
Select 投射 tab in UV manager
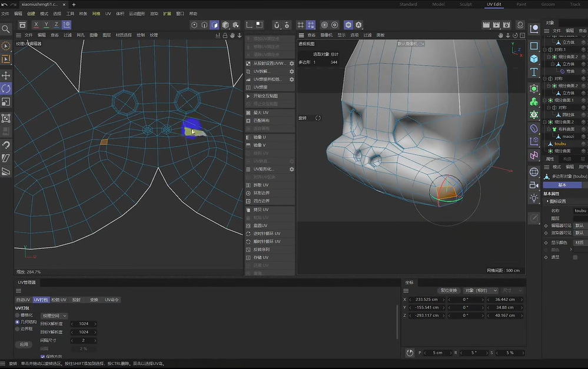(x=77, y=300)
